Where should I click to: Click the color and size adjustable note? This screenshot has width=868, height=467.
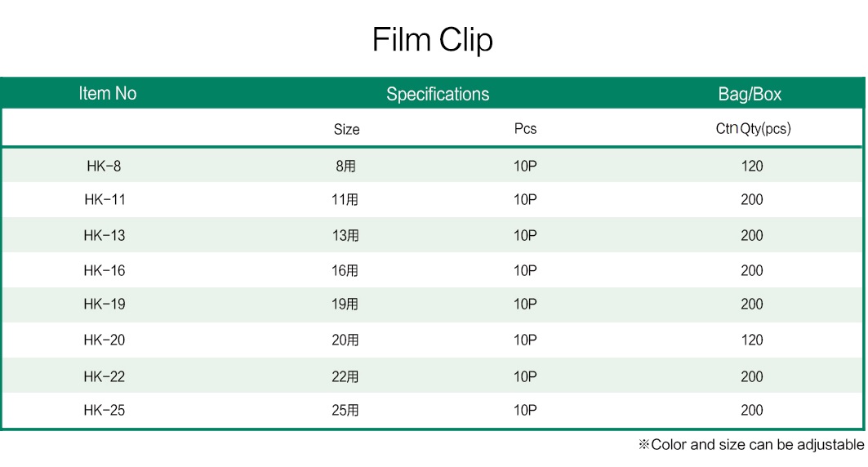pyautogui.click(x=751, y=445)
